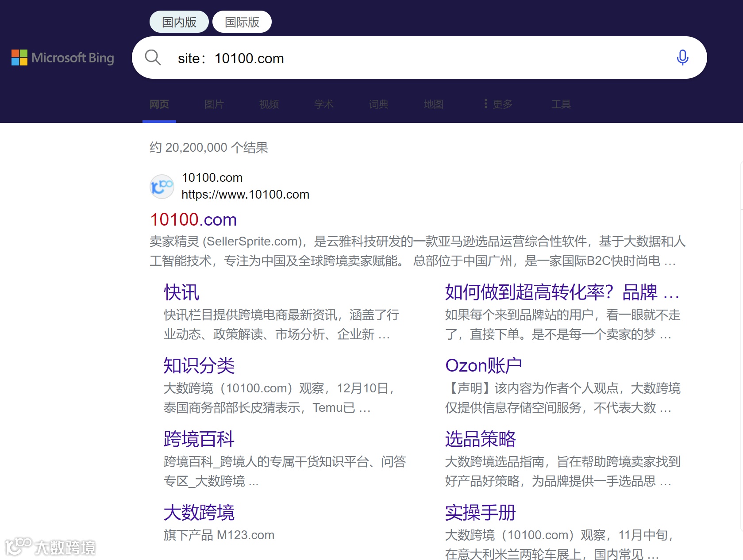Screen dimensions: 743x560
Task: Click the magnifier search icon
Action: pos(153,58)
